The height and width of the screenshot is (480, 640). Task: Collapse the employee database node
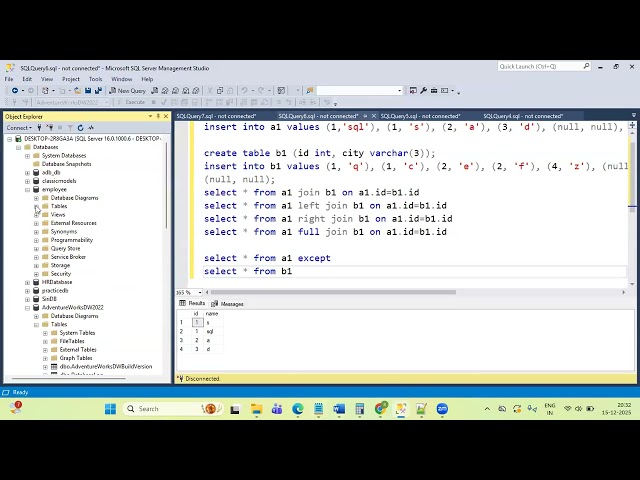tap(28, 190)
